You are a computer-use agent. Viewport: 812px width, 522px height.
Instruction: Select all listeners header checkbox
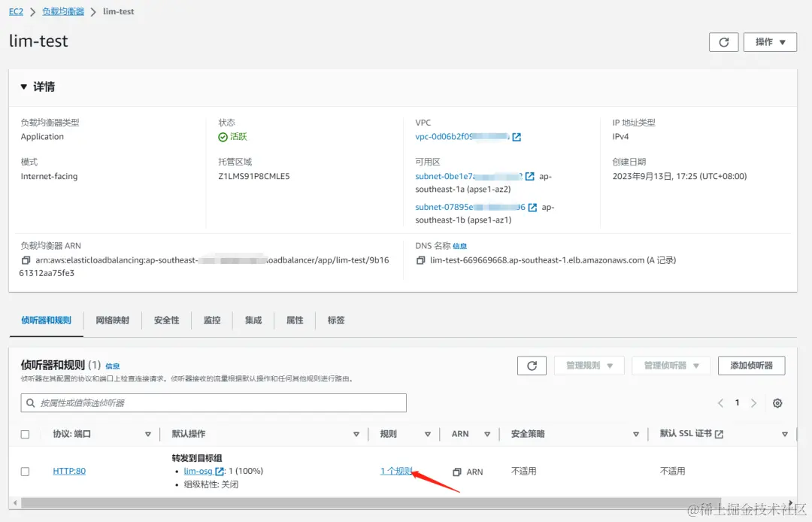click(x=25, y=435)
